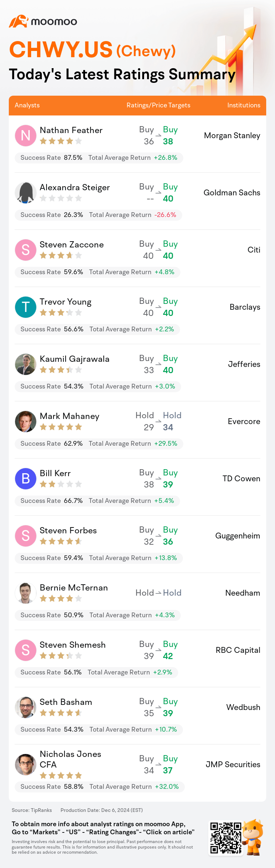Select Bill Kerr's blue B avatar
Viewport: 275px width, 868px height.
[26, 479]
